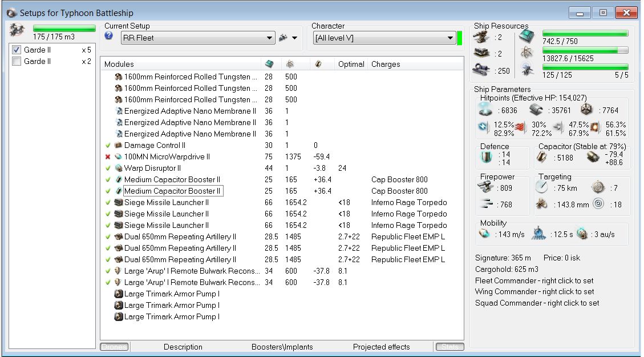Click the align time icon

coord(538,233)
